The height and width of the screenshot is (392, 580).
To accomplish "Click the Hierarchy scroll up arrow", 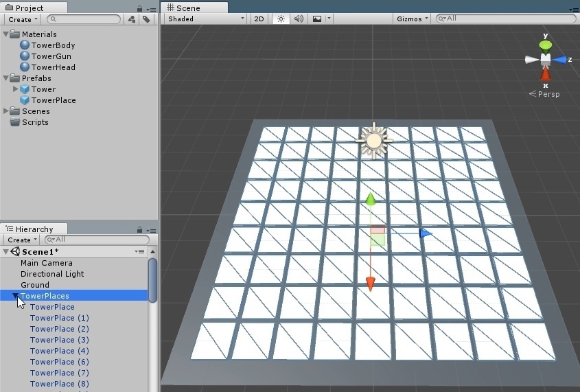I will pos(152,252).
